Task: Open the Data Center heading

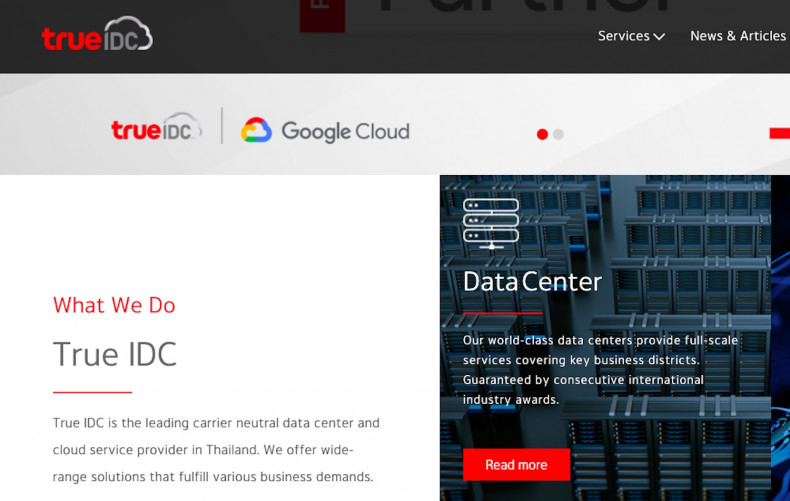Action: [532, 282]
